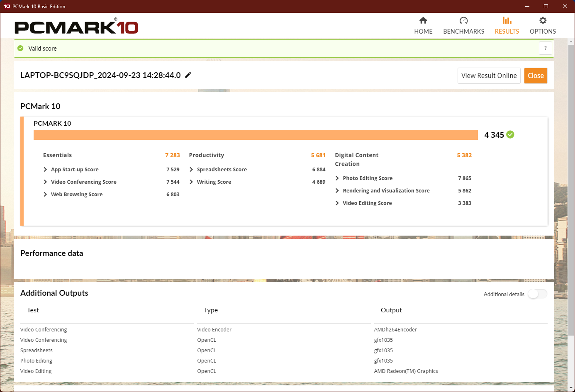
Task: Expand the Spreadsheets Score row
Action: [191, 170]
